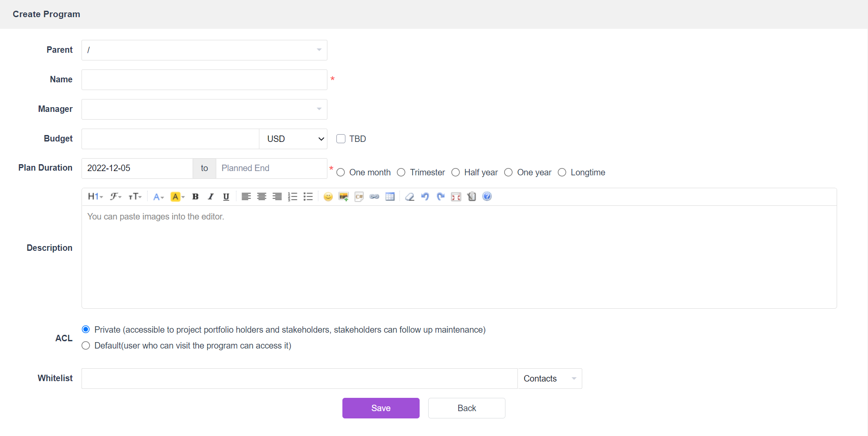
Task: Open the text background color picker
Action: [x=177, y=197]
